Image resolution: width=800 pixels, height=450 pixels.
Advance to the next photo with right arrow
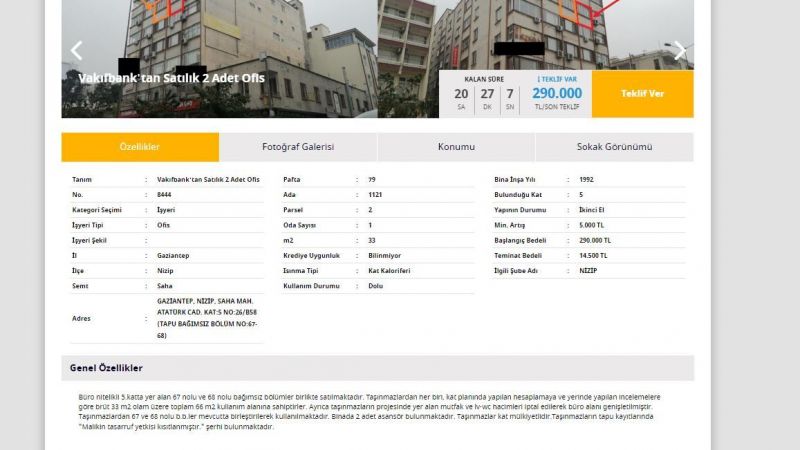680,50
